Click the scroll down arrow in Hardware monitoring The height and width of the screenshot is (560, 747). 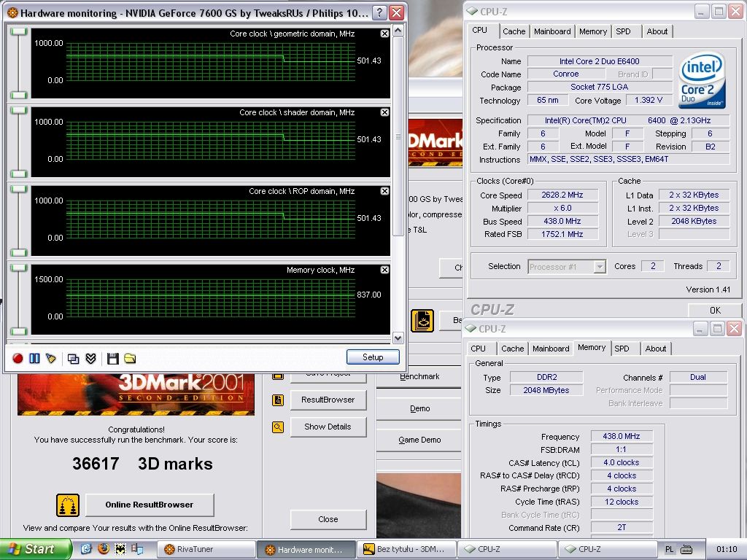(x=398, y=338)
